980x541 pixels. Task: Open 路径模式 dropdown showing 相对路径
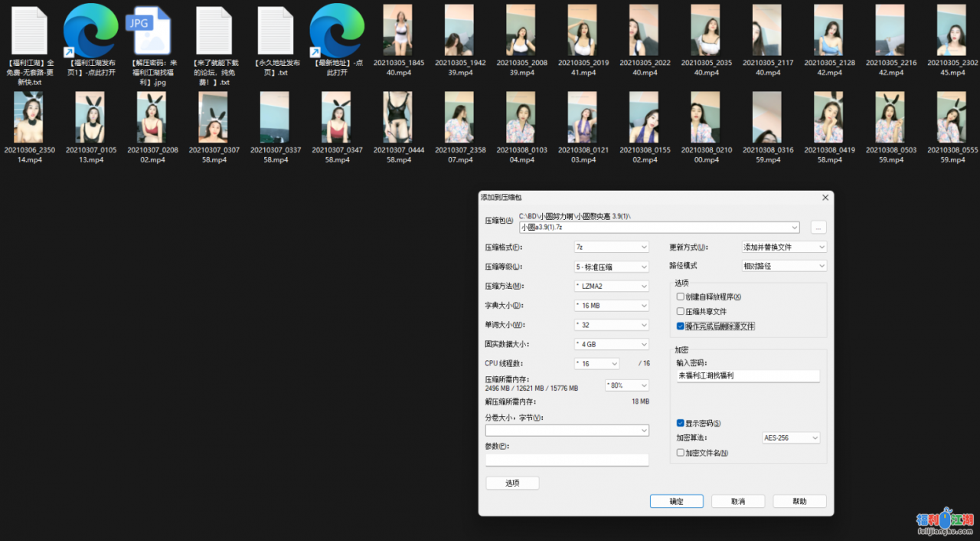[x=785, y=266]
